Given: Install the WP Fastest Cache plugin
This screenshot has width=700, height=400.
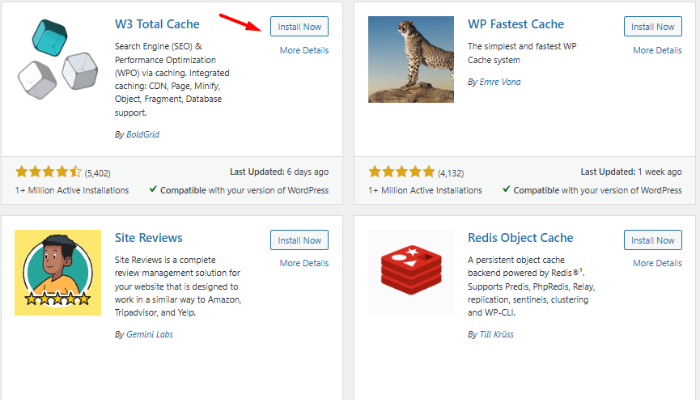Looking at the screenshot, I should [652, 26].
